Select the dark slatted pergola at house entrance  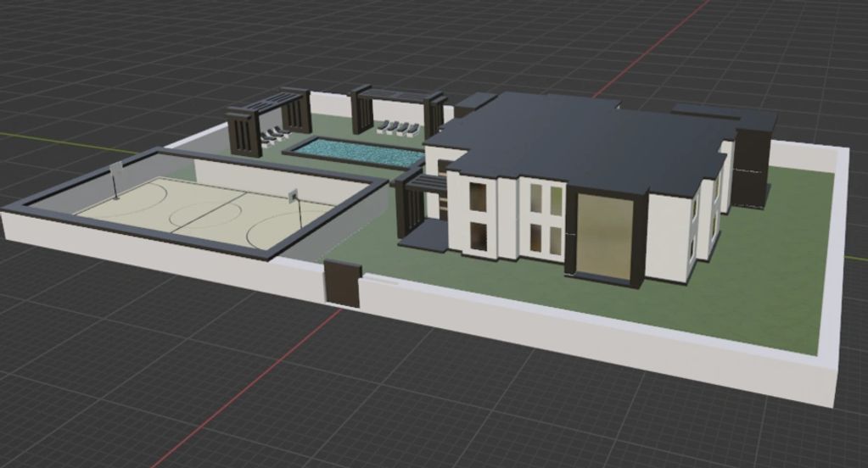click(415, 203)
